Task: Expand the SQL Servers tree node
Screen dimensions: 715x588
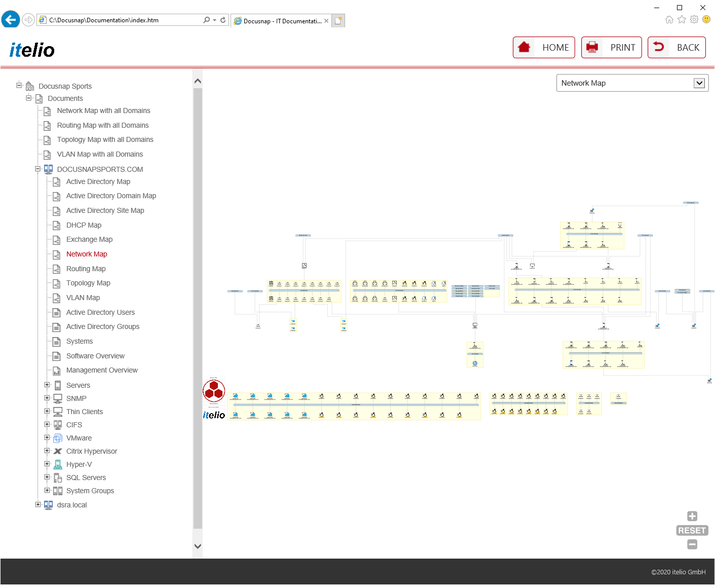Action: tap(47, 477)
